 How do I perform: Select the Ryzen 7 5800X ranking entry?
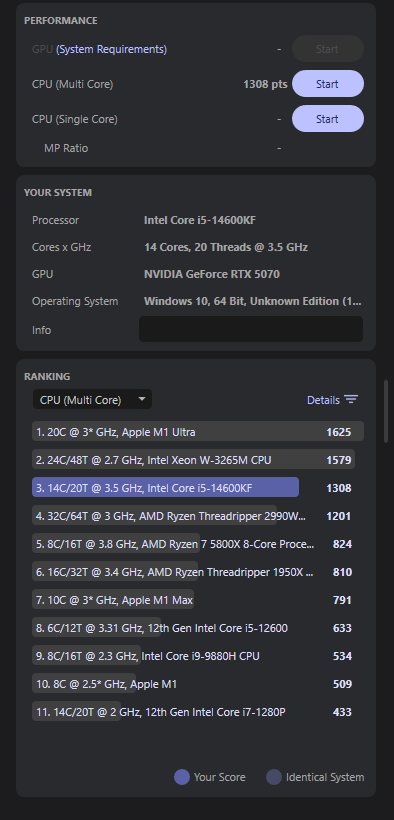[x=198, y=544]
